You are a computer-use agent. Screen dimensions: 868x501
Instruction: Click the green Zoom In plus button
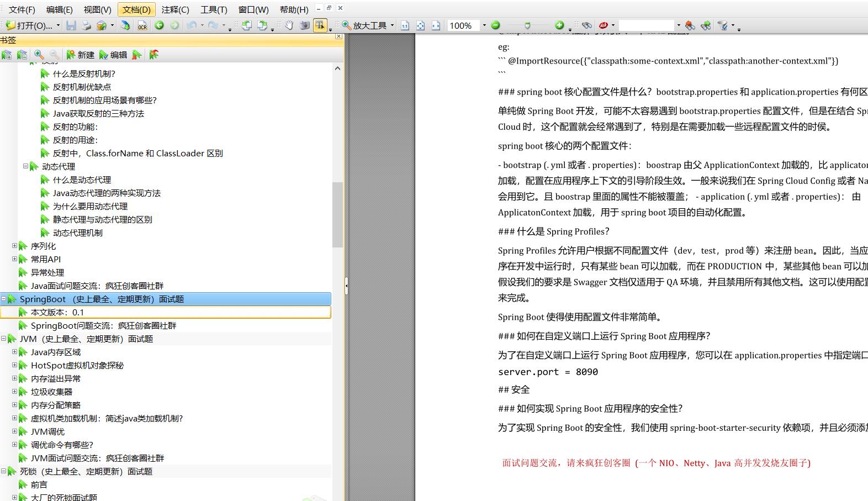[559, 25]
